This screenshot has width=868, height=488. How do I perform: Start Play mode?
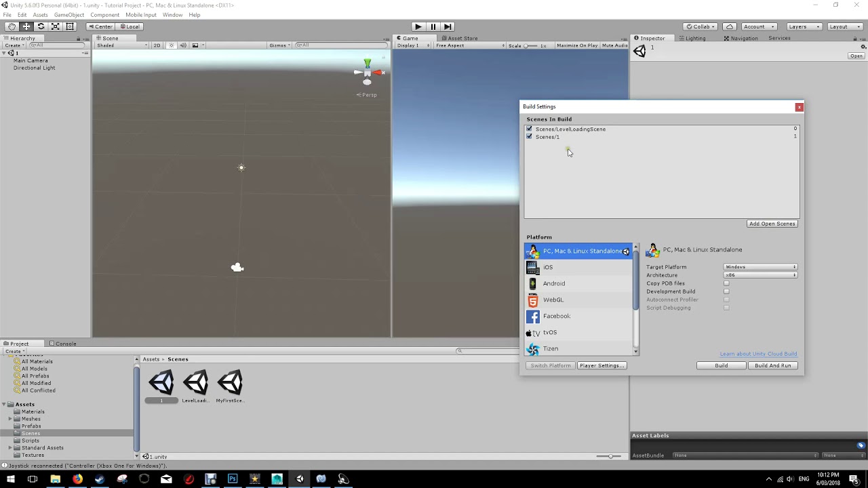coord(418,26)
